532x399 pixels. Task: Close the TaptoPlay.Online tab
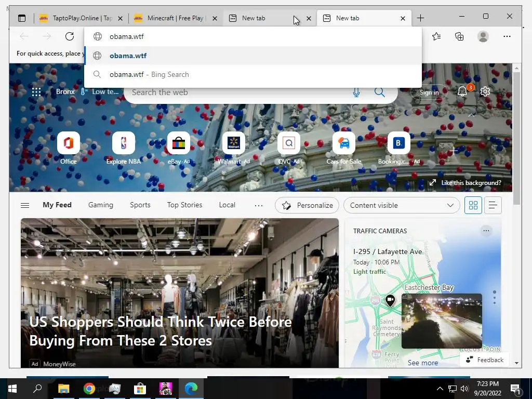120,18
